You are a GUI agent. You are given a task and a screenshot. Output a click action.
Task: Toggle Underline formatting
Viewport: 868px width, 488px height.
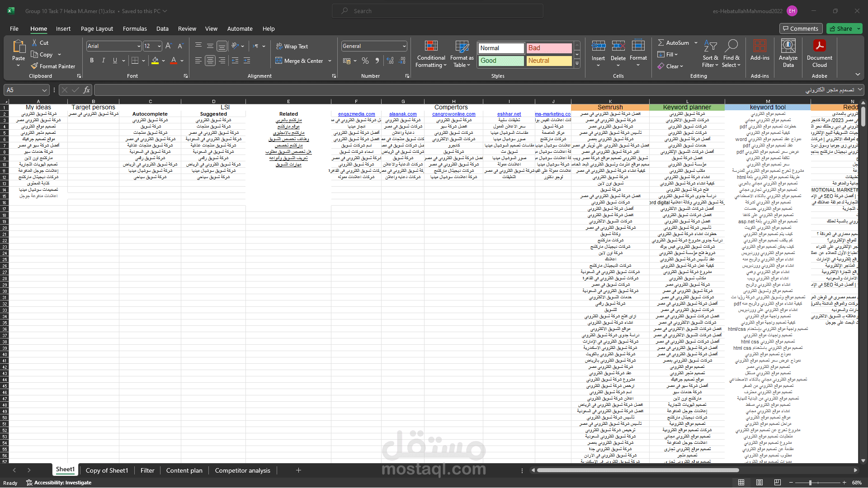coord(115,61)
